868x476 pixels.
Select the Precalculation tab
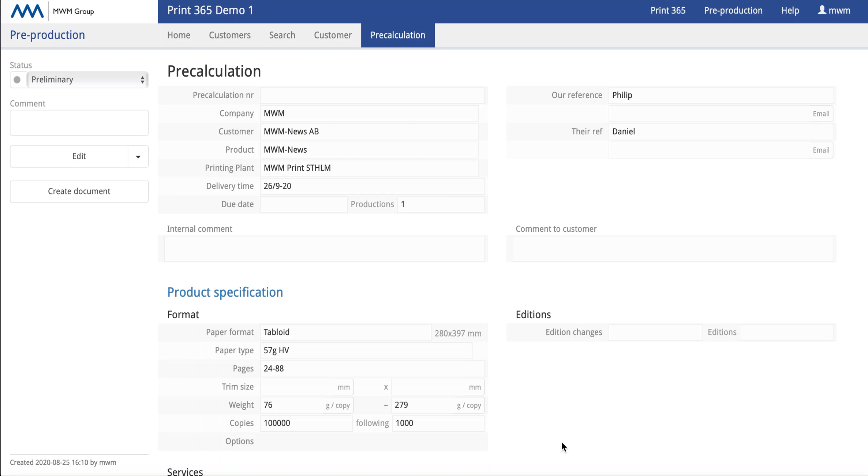(398, 35)
